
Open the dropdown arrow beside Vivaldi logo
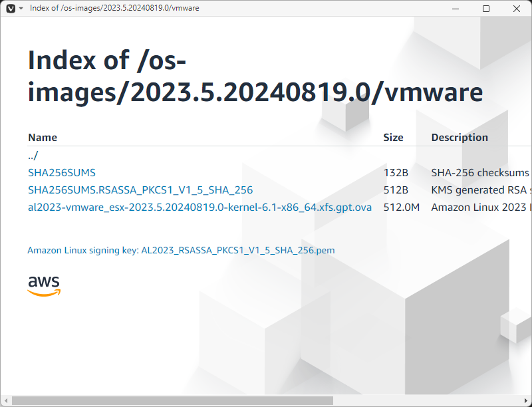coord(21,9)
